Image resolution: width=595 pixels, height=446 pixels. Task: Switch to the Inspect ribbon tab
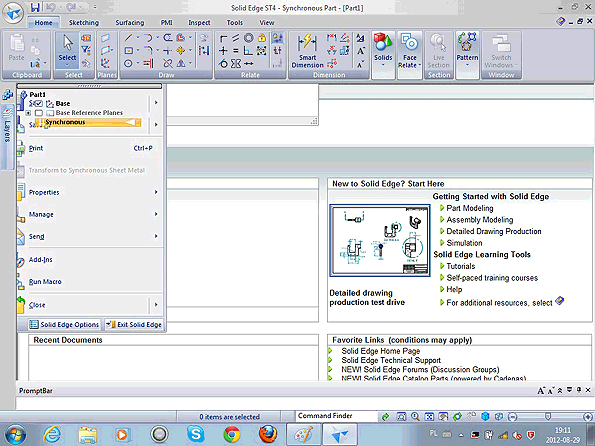coord(199,22)
